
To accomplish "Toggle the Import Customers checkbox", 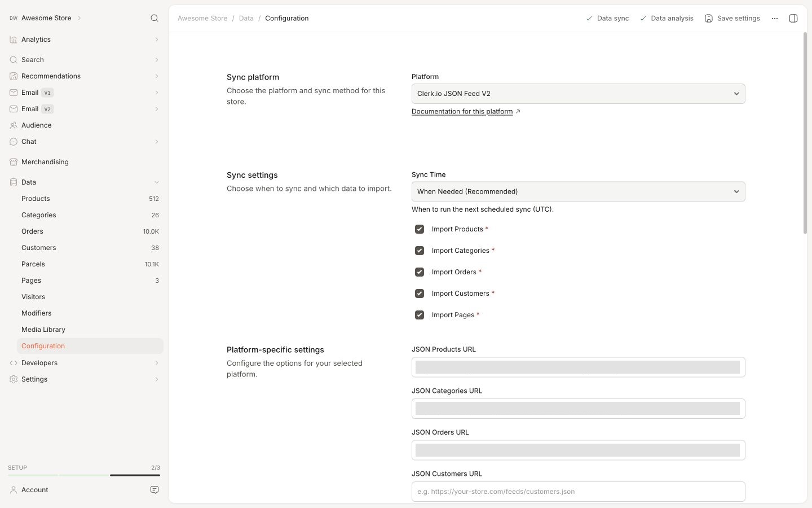I will [420, 294].
